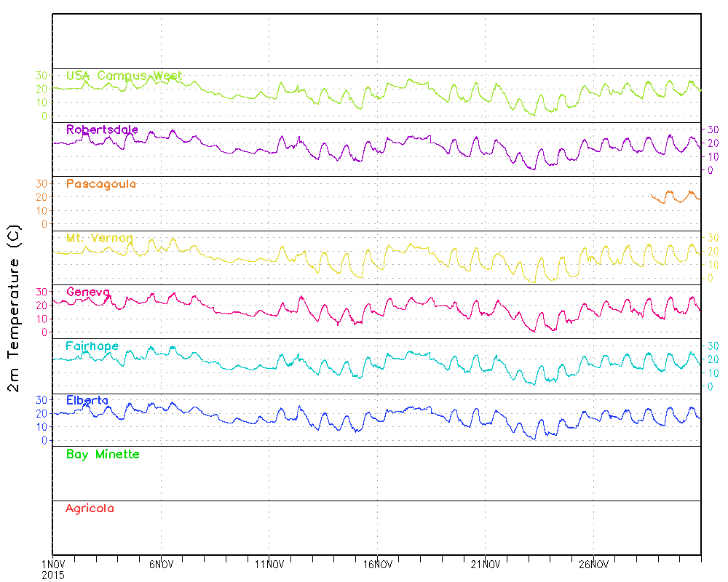The width and height of the screenshot is (728, 582).
Task: Select the Bay Minette station label
Action: (x=103, y=454)
